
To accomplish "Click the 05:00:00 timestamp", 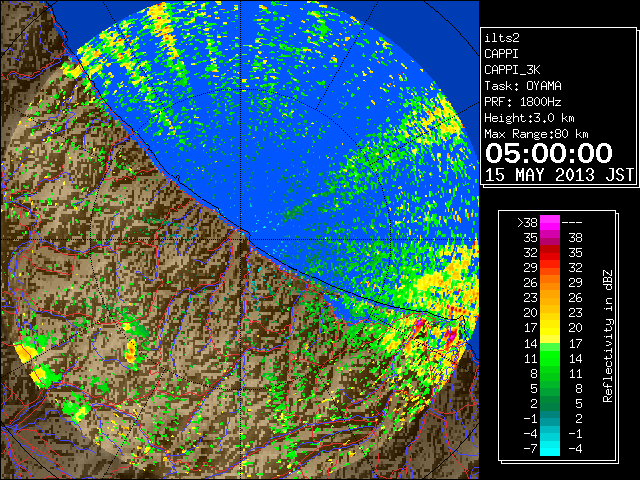I will point(549,153).
